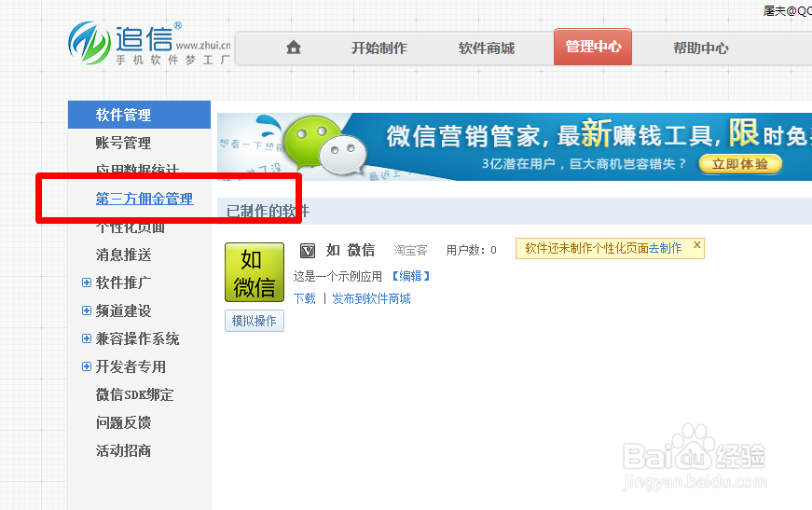This screenshot has width=812, height=510.
Task: Click the 去制作 link in notice
Action: [x=666, y=249]
